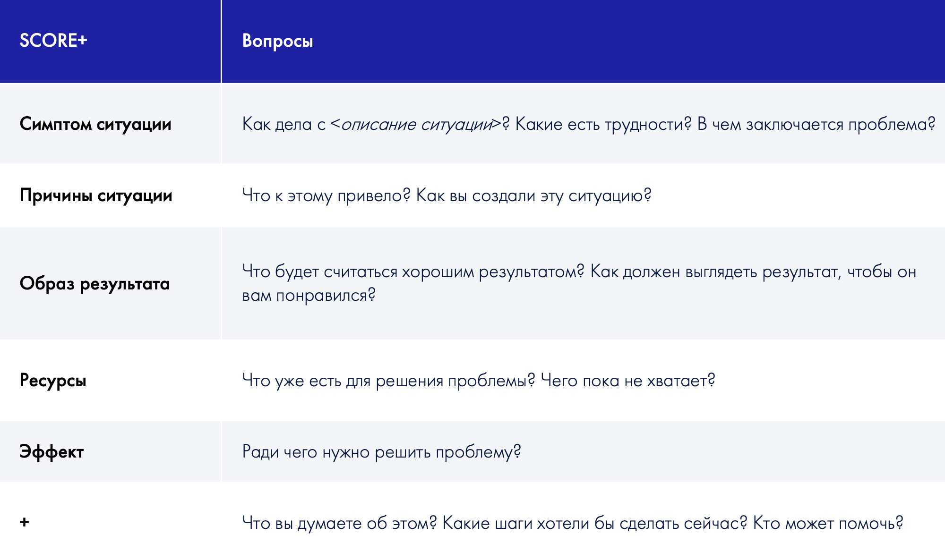Click the question Что будет считаться хорошим результатом?
Viewport: 945px width, 560px height.
pyautogui.click(x=413, y=272)
